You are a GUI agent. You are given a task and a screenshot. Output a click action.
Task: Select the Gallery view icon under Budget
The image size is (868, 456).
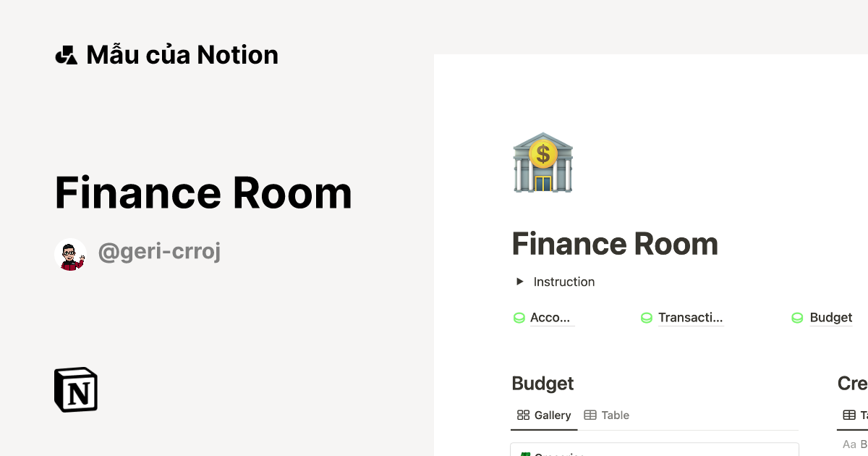click(x=523, y=415)
